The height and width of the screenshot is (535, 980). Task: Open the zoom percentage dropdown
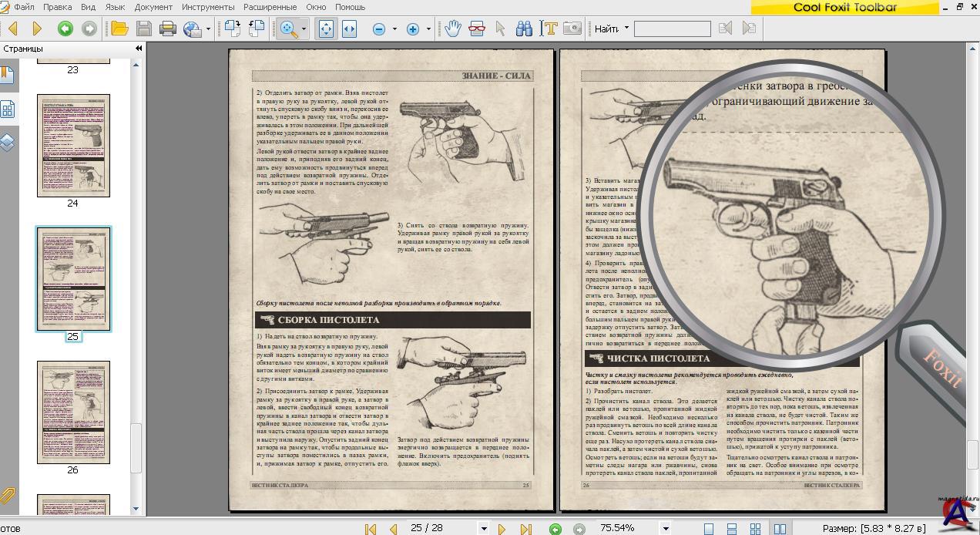tap(666, 529)
